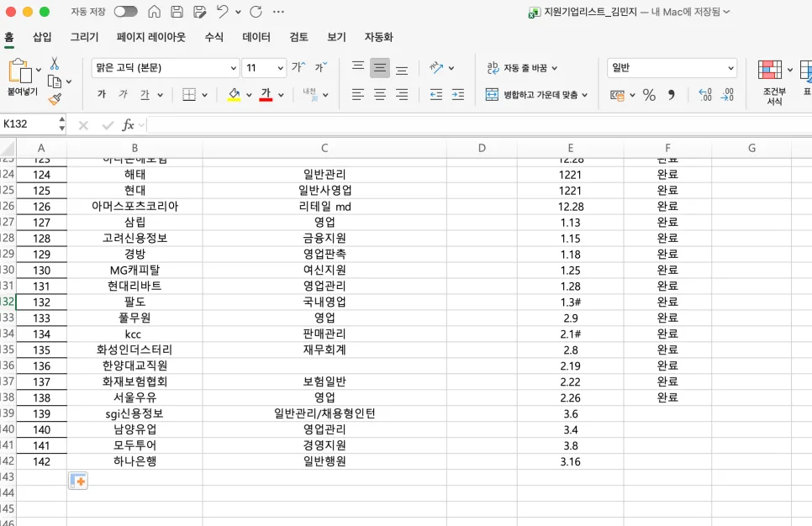Viewport: 812px width, 526px height.
Task: Click the align right icon
Action: tap(402, 94)
